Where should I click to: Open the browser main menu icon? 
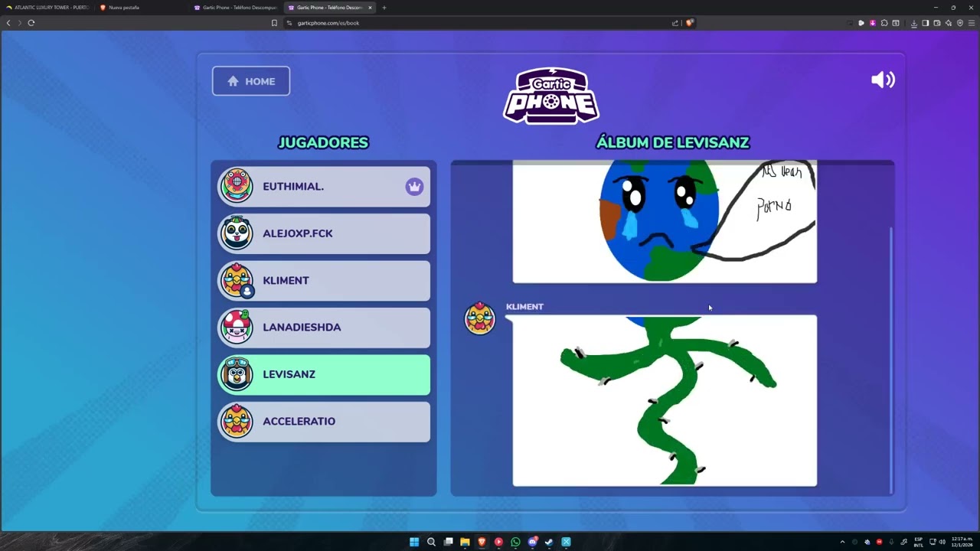click(972, 23)
